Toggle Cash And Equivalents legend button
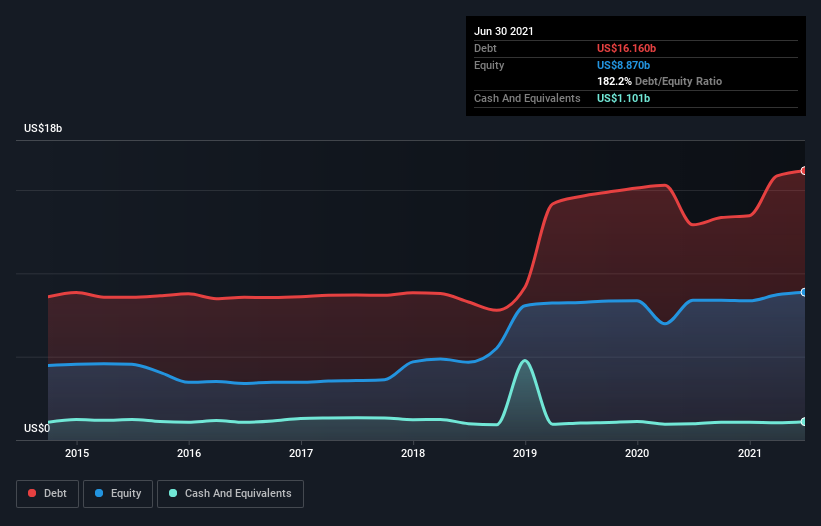 click(230, 494)
